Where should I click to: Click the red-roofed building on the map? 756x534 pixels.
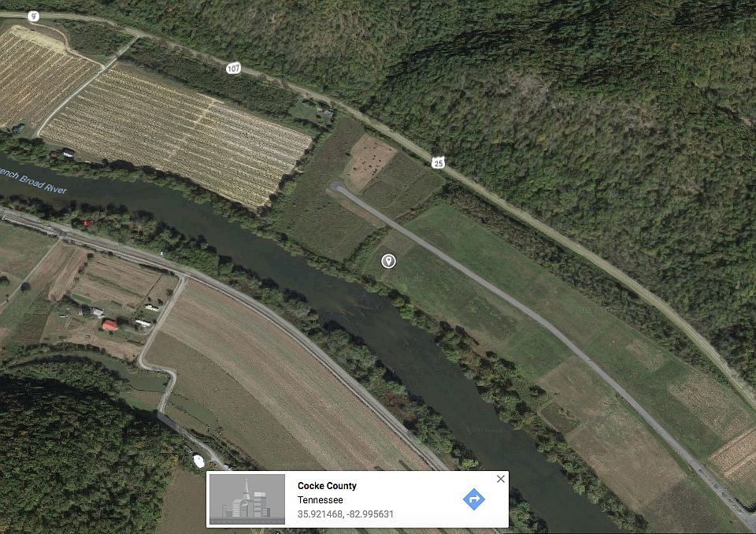[x=110, y=326]
